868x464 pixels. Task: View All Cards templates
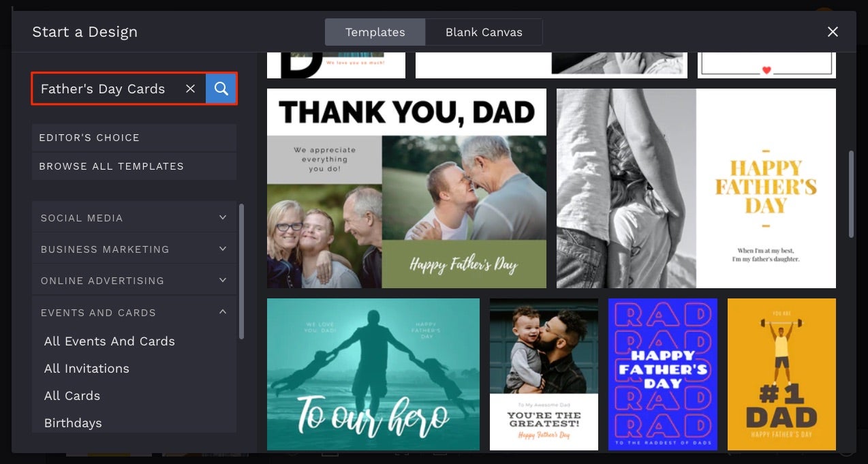pos(72,395)
